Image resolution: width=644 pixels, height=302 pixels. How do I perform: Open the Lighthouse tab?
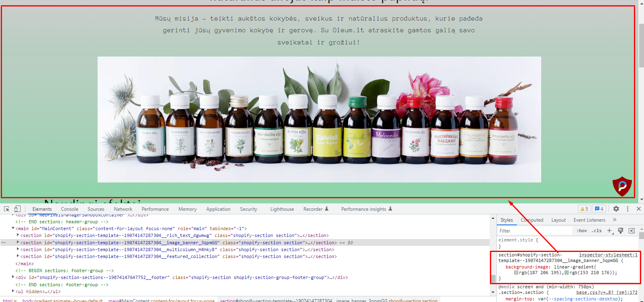[x=282, y=209]
